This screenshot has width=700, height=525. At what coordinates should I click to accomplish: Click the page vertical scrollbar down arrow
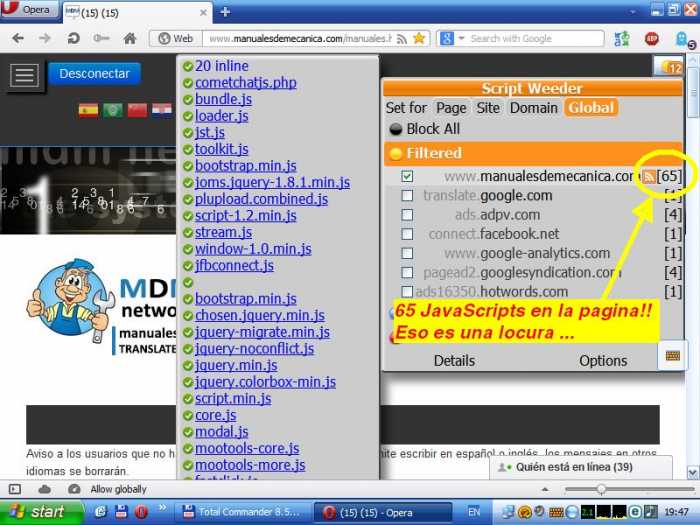coord(693,472)
